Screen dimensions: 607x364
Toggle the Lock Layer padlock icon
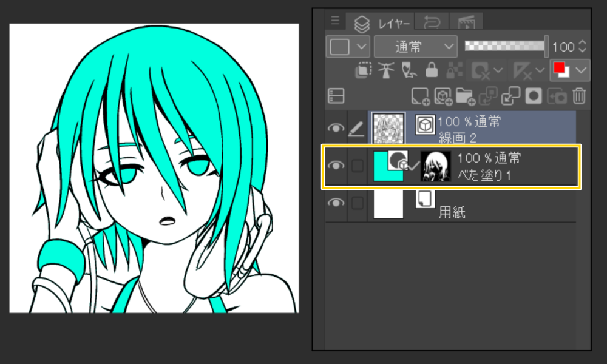[x=432, y=70]
